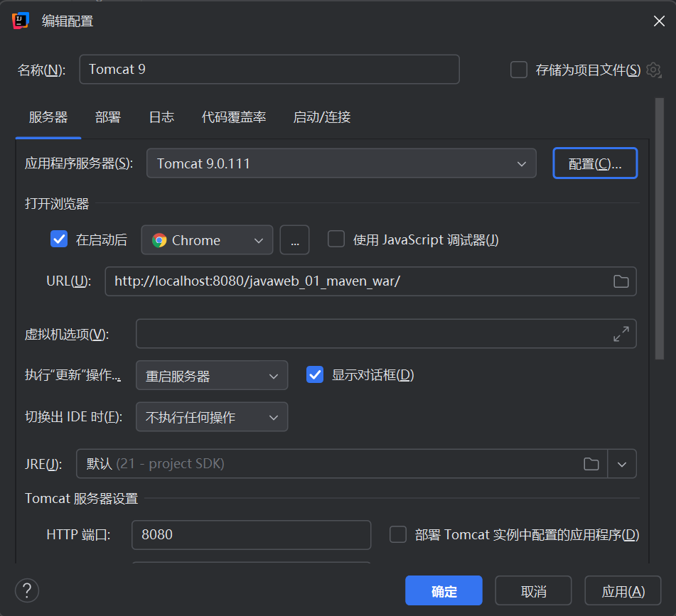676x616 pixels.
Task: Open the 日志 tab
Action: click(x=161, y=117)
